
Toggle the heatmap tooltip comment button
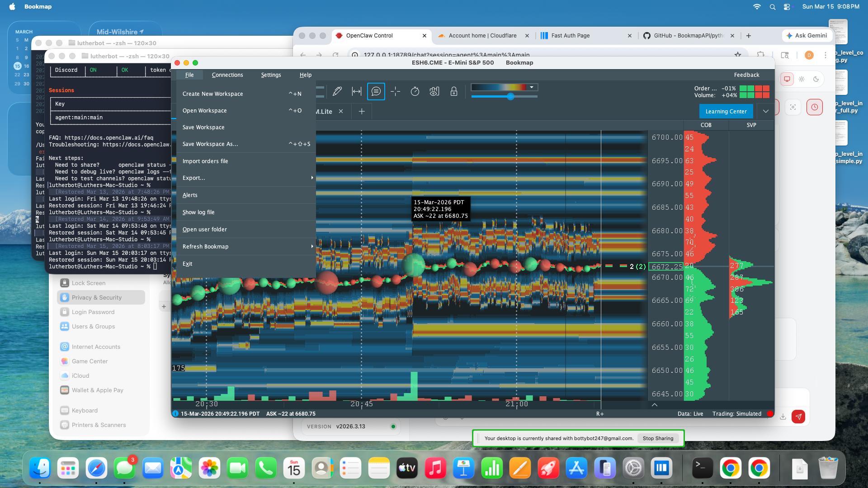point(376,92)
